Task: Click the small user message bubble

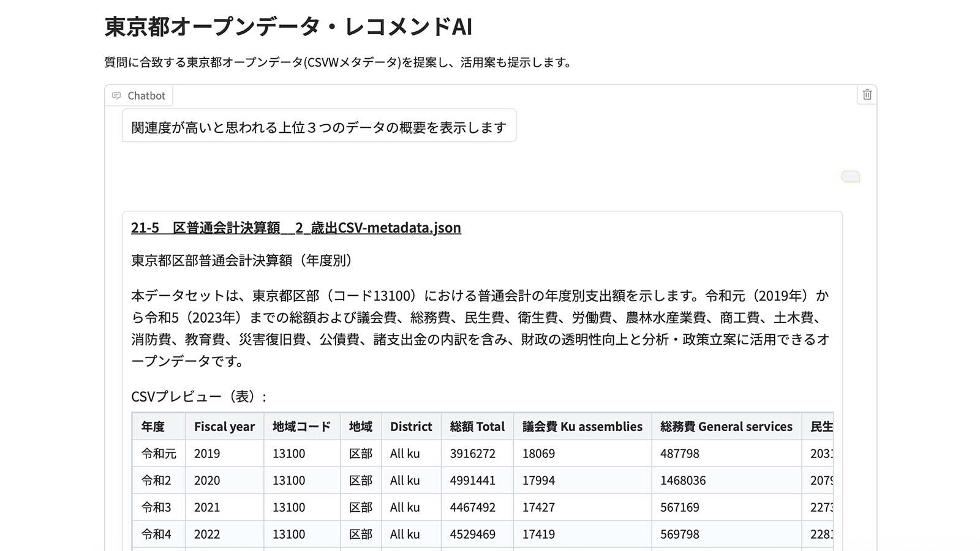Action: pos(850,177)
